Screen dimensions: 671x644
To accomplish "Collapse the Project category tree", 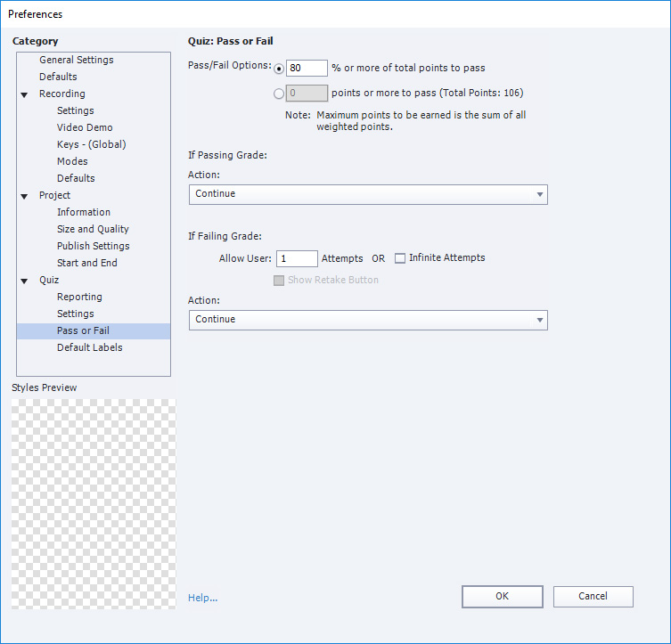I will point(24,196).
